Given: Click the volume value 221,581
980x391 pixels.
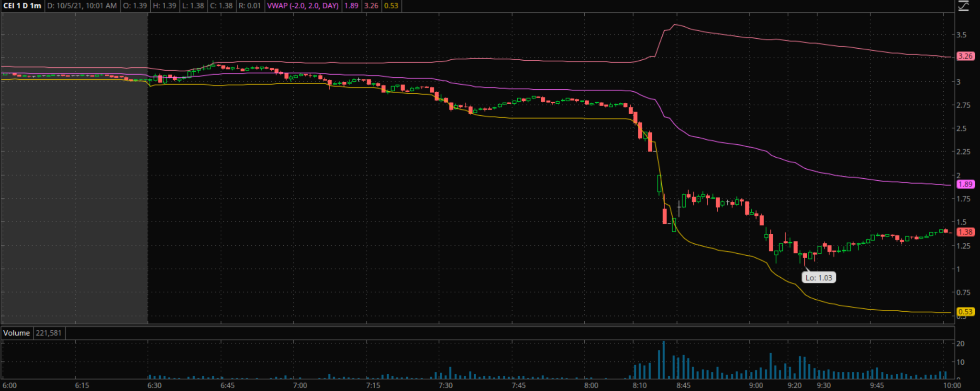Looking at the screenshot, I should coord(48,333).
